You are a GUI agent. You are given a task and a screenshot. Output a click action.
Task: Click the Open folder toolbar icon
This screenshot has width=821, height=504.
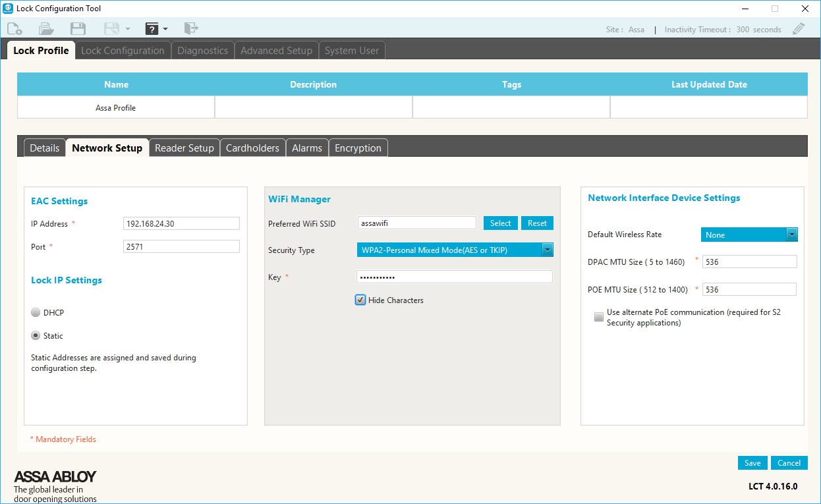(x=46, y=28)
